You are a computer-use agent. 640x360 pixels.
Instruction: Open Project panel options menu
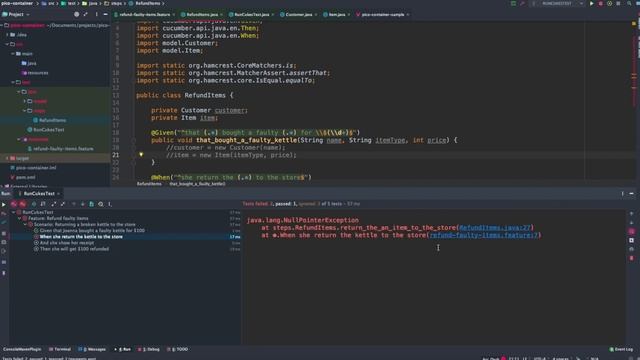click(96, 14)
